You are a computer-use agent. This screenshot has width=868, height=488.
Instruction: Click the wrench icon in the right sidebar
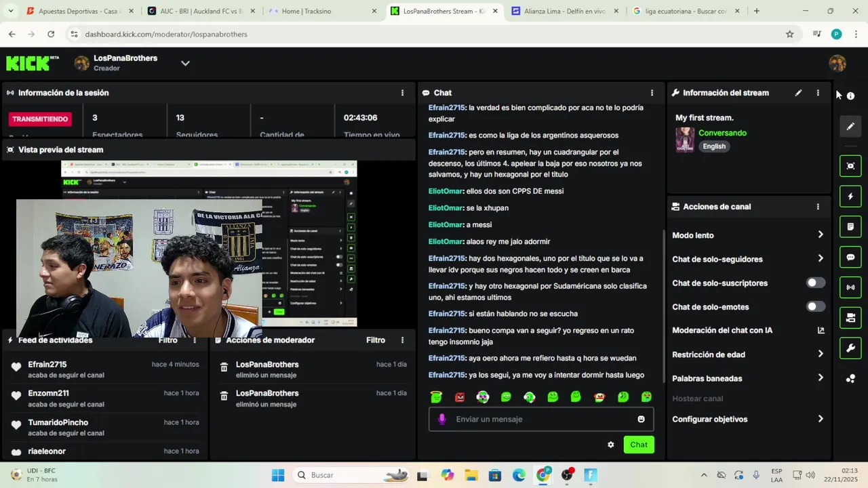click(x=850, y=348)
